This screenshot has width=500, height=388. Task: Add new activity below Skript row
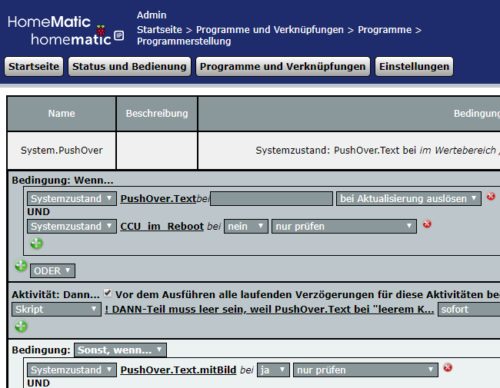point(21,326)
